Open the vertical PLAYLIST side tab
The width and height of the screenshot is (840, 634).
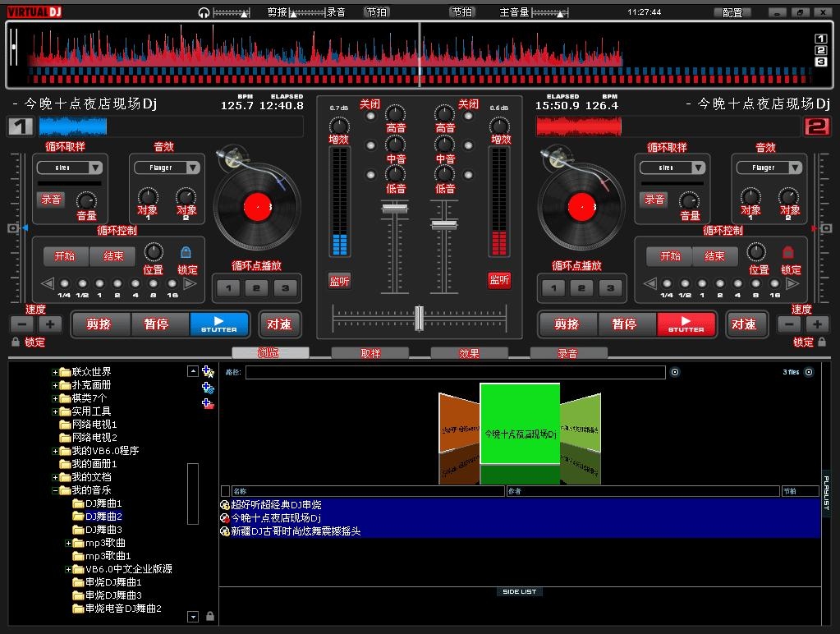(x=827, y=493)
